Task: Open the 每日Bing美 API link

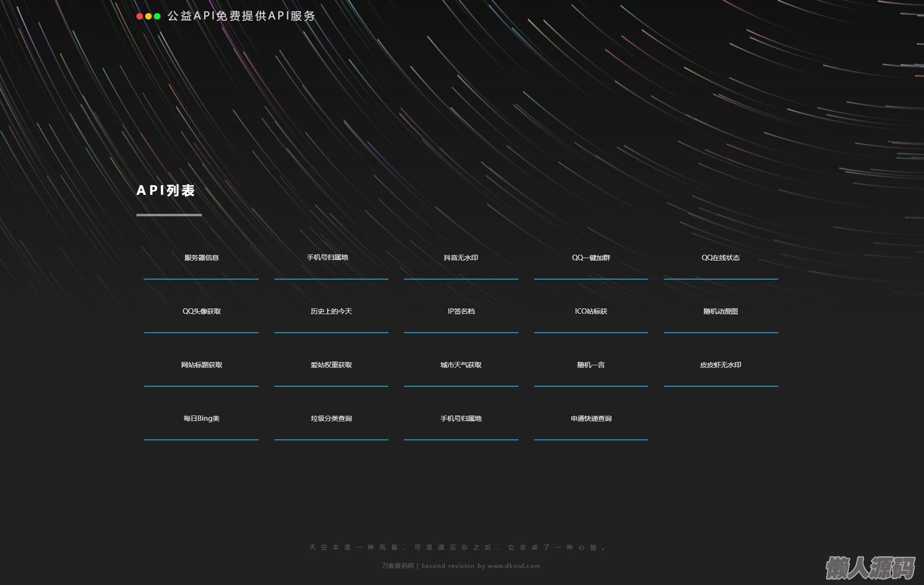Action: coord(201,418)
